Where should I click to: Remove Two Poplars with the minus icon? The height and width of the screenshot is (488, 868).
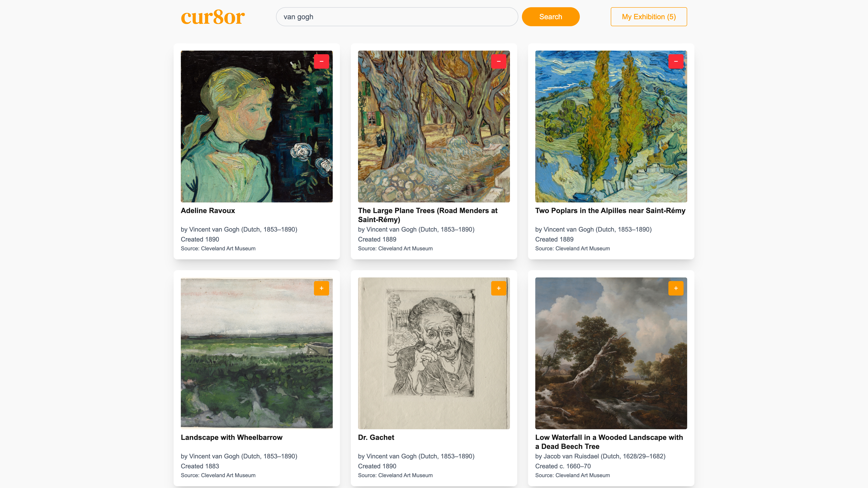pyautogui.click(x=676, y=61)
